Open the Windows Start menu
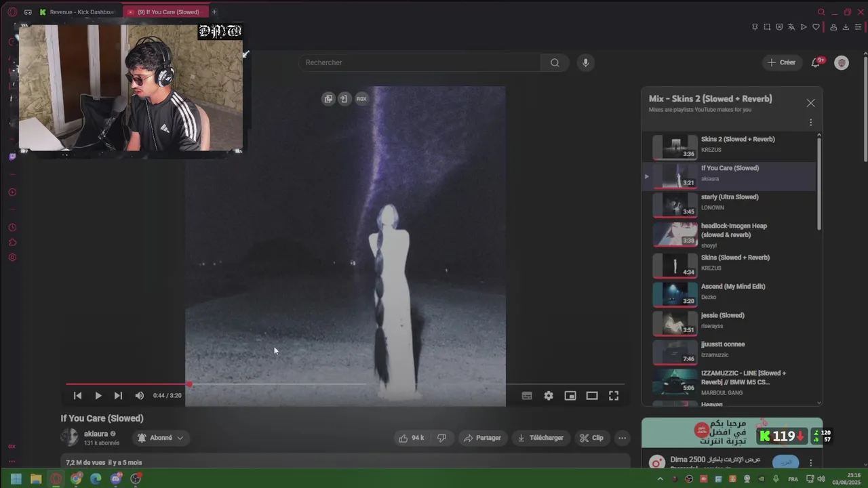This screenshot has width=868, height=488. point(16,479)
